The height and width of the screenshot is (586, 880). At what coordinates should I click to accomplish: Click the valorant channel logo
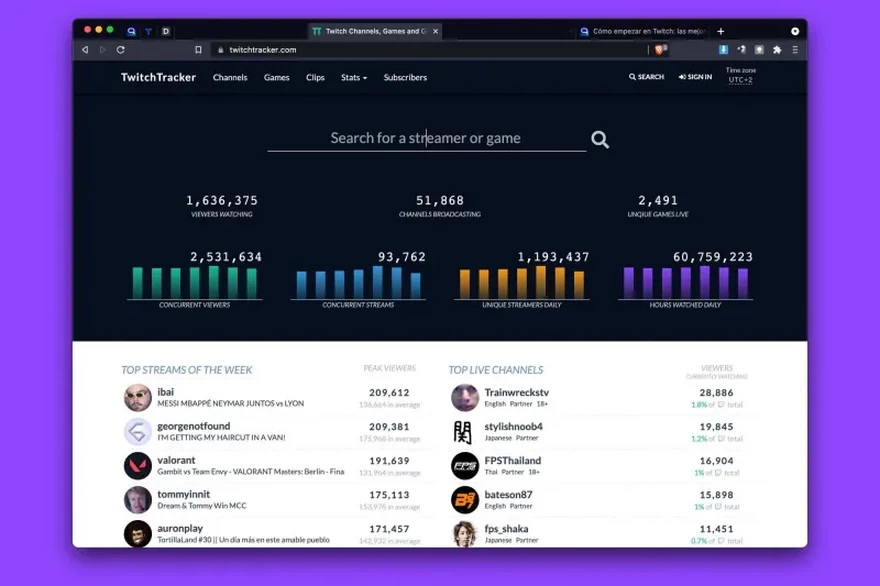(x=138, y=465)
